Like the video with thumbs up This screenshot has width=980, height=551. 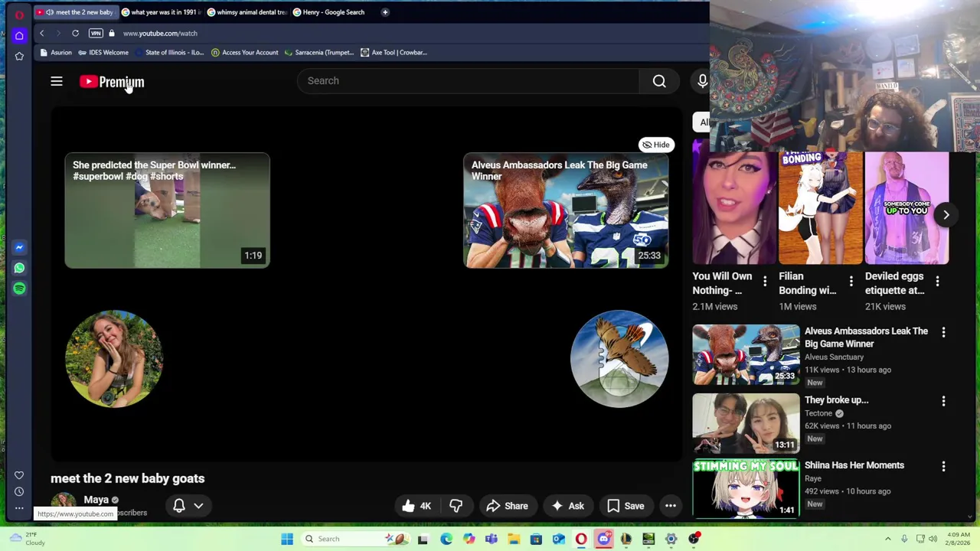[417, 506]
